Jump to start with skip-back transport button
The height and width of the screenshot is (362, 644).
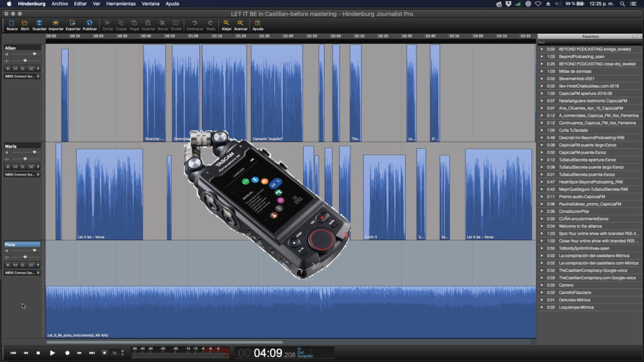pyautogui.click(x=13, y=353)
